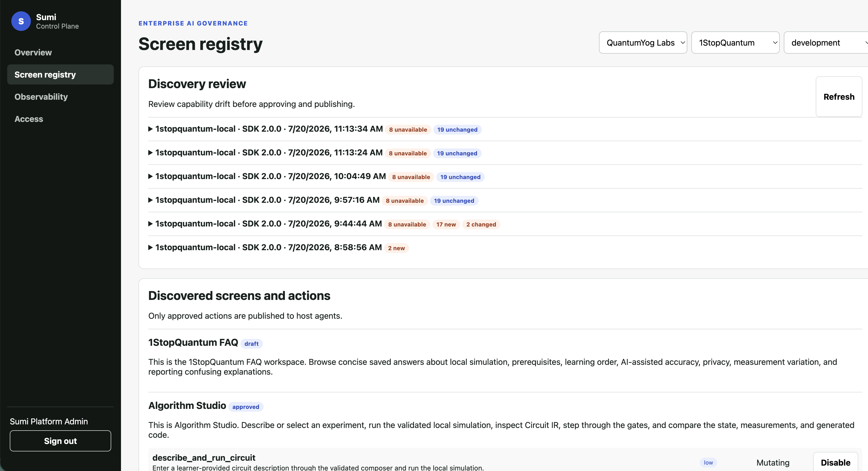Click the Discovery review heading

pos(197,84)
